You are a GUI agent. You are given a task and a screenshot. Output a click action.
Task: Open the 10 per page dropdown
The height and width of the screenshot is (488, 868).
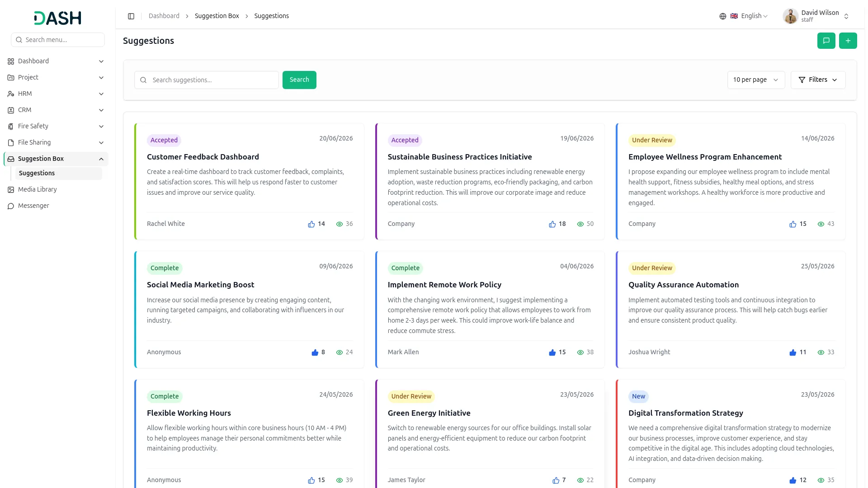tap(756, 80)
